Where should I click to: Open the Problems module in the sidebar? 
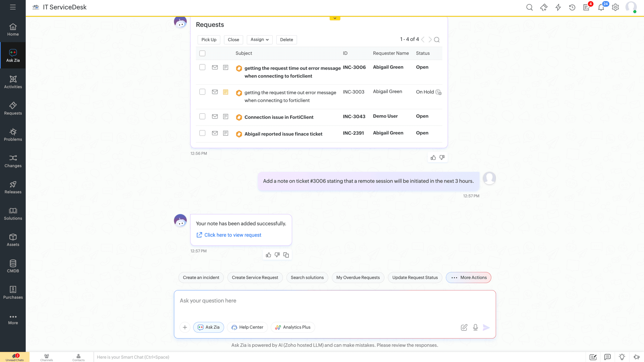point(13,135)
